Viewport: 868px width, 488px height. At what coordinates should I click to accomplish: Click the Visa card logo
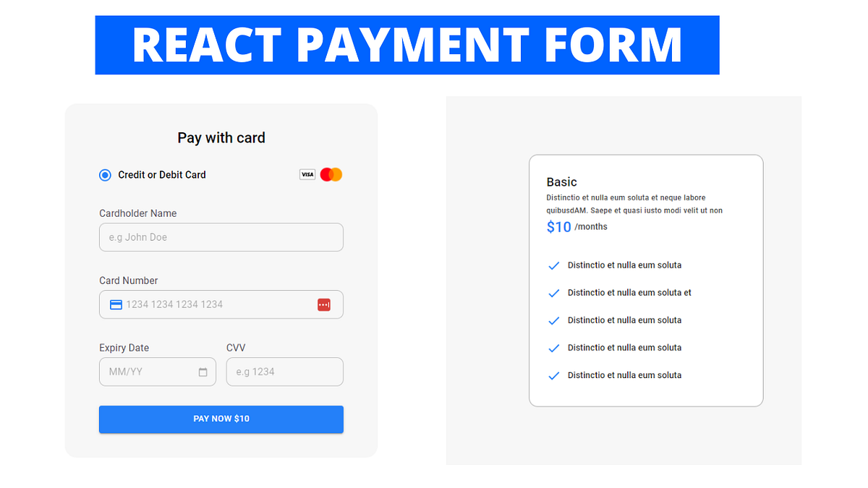pyautogui.click(x=307, y=174)
